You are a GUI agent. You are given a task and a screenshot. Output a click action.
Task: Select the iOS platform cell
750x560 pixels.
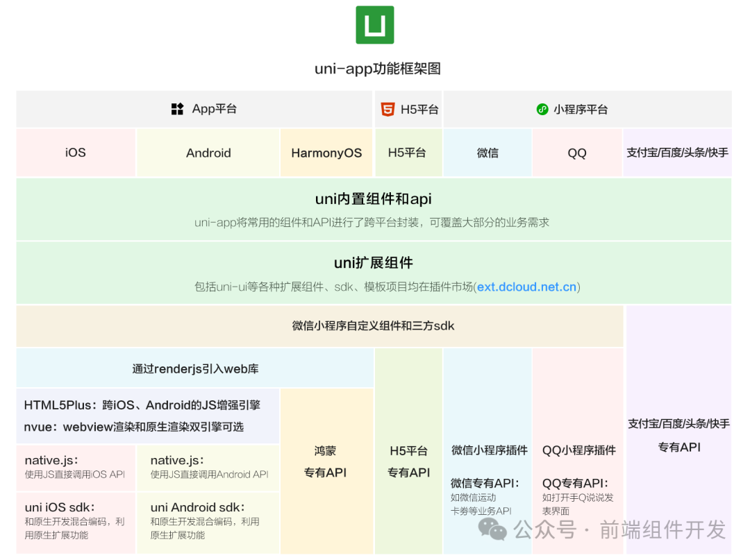tap(75, 153)
